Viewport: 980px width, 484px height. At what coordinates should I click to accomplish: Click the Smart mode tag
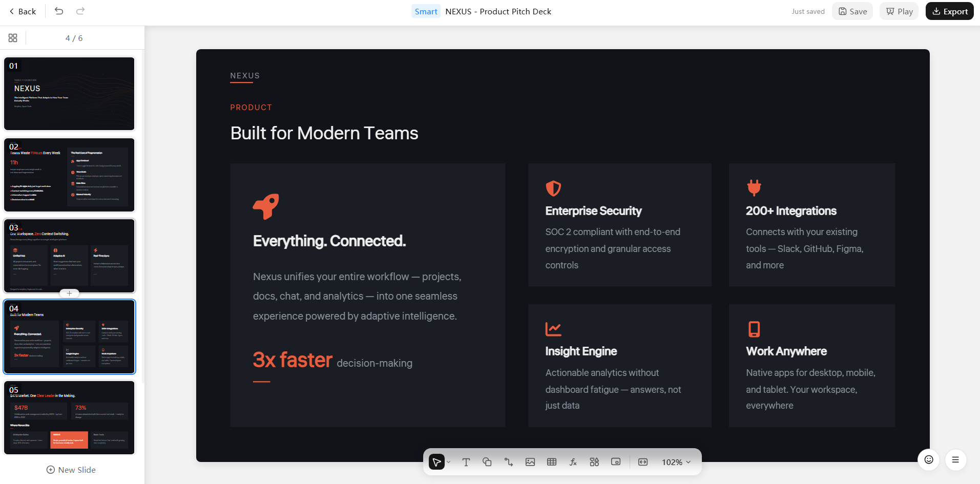426,11
